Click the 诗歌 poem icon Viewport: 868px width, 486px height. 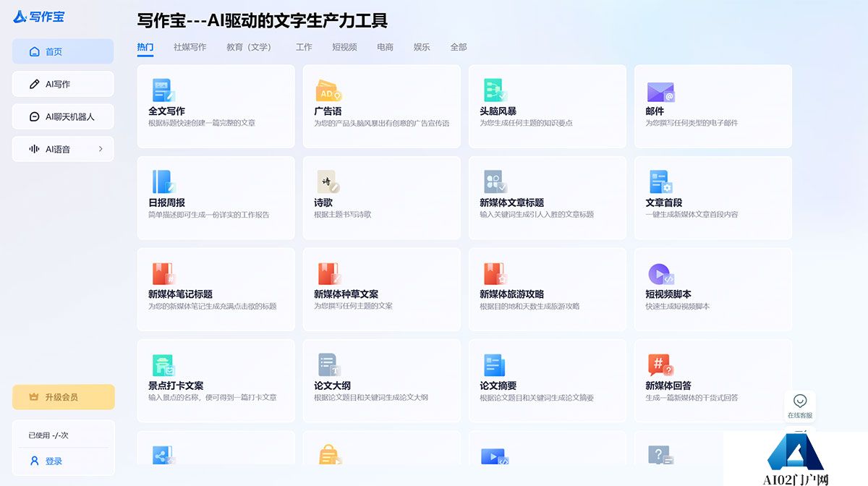pos(328,182)
